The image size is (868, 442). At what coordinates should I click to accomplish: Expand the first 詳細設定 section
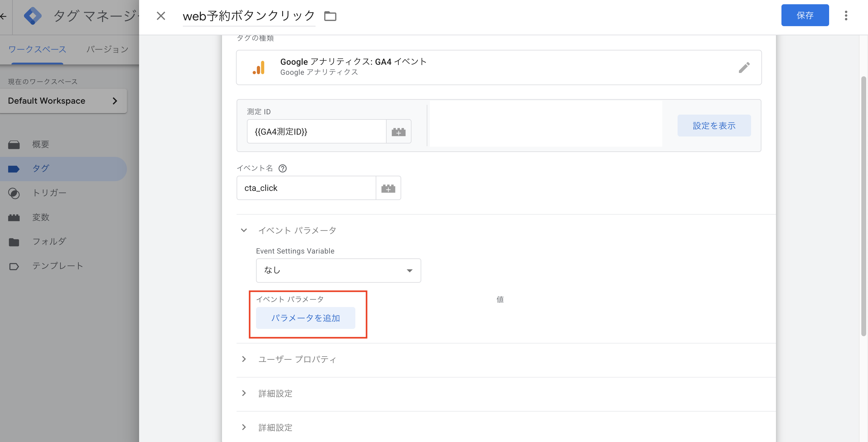tap(244, 393)
